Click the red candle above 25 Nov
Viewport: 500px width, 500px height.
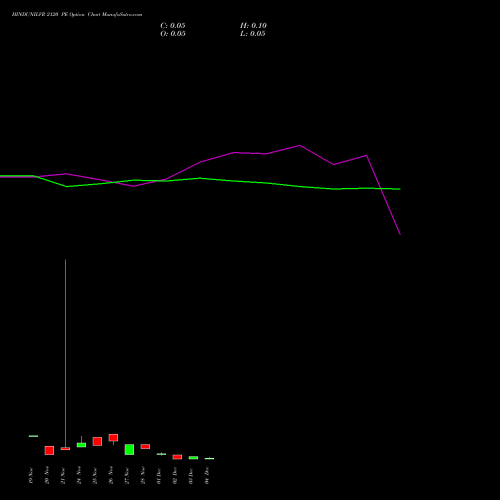(x=97, y=441)
